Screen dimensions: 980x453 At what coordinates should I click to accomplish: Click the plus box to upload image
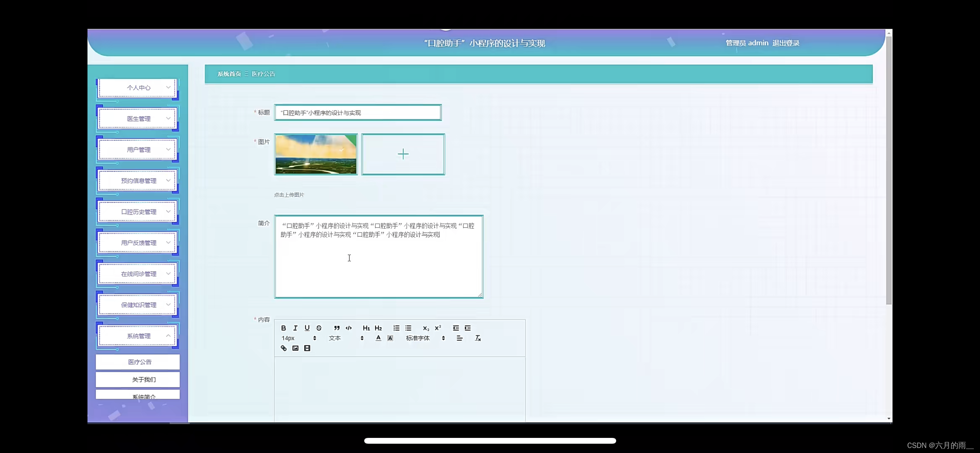click(x=403, y=154)
